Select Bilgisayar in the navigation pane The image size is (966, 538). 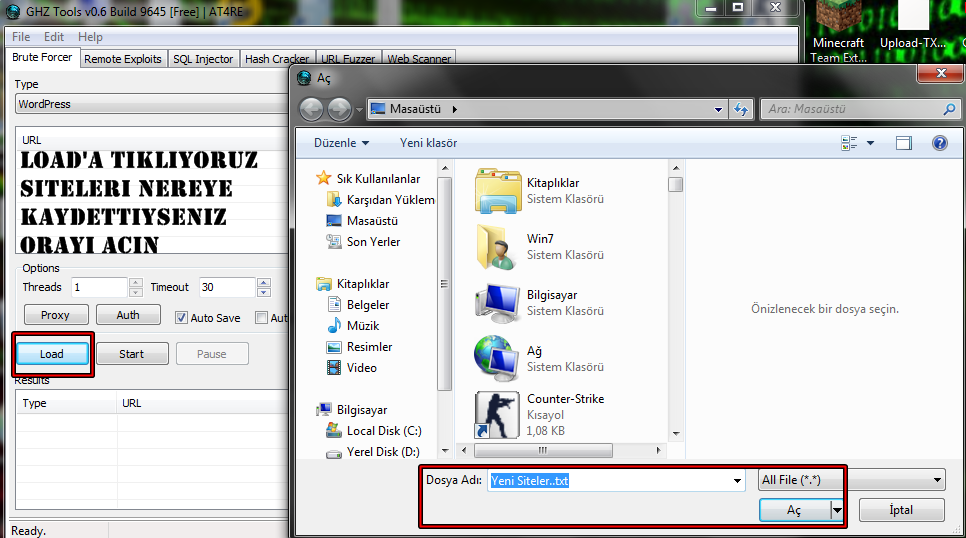coord(362,410)
